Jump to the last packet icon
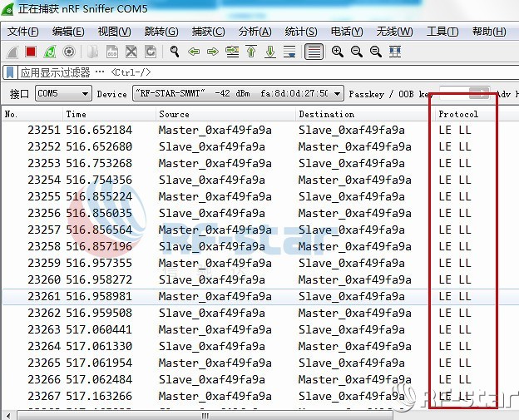Image resolution: width=519 pixels, height=420 pixels. [270, 52]
